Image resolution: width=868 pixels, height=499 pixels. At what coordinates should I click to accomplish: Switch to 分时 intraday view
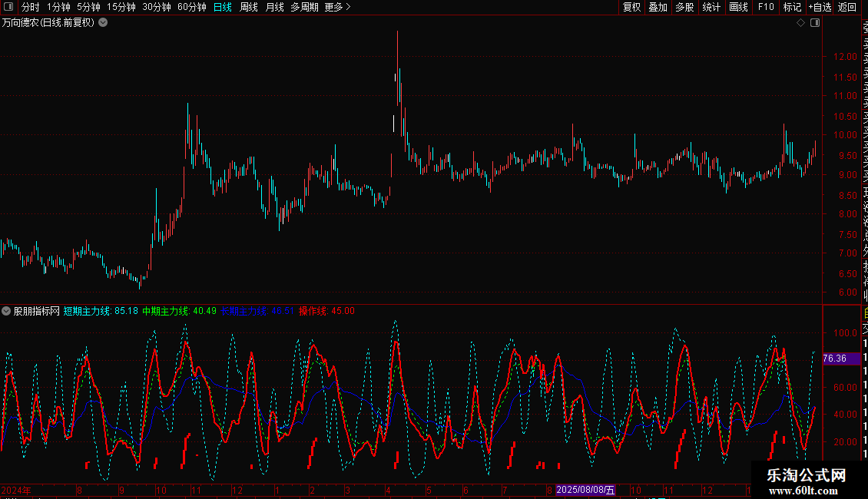point(31,7)
